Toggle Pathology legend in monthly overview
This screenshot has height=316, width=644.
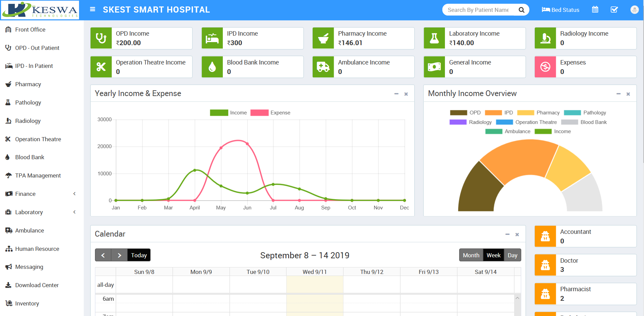tap(585, 113)
